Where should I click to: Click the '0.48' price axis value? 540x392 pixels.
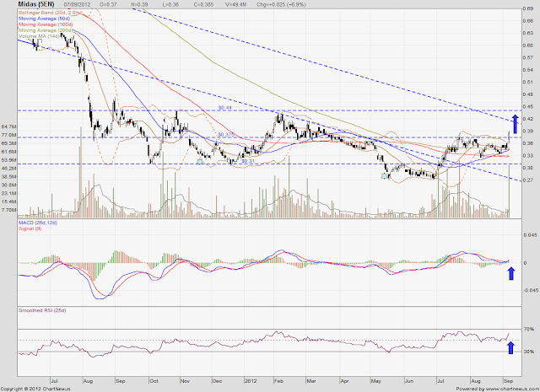(x=528, y=94)
